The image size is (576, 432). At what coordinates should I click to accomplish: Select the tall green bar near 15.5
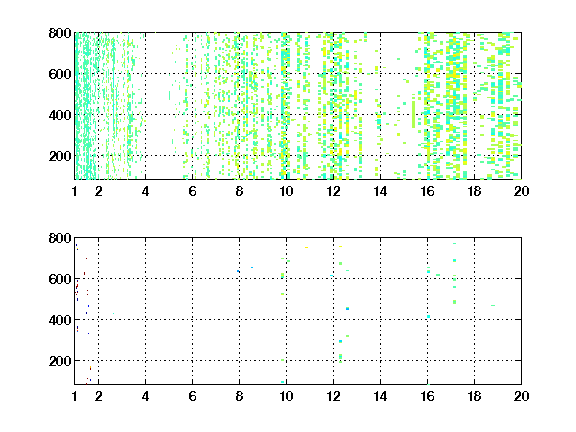(413, 114)
